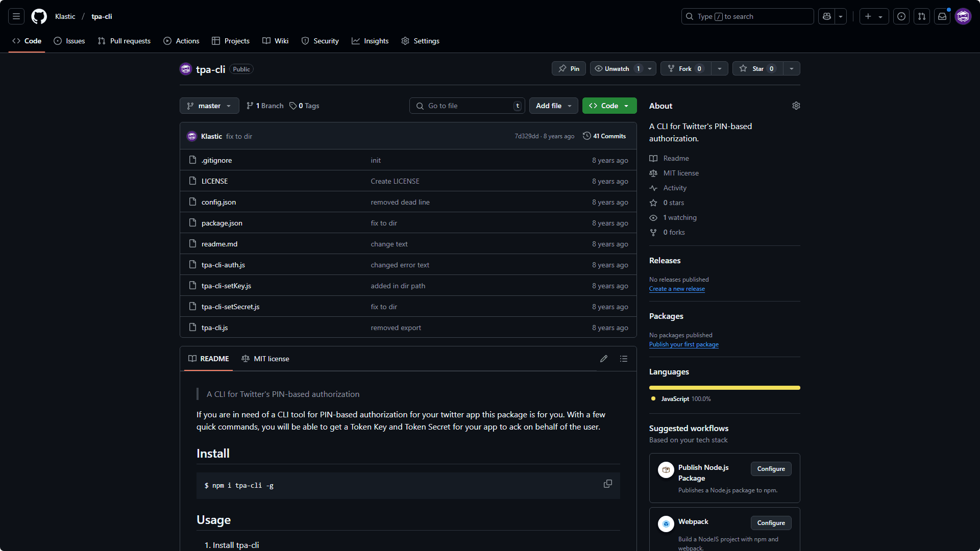
Task: Edit README with the pencil icon
Action: [604, 359]
